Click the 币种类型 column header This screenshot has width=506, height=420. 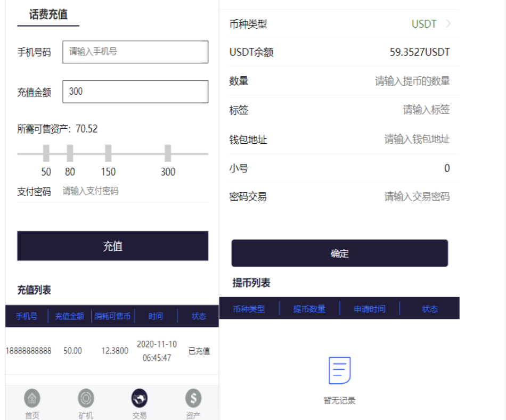[249, 309]
